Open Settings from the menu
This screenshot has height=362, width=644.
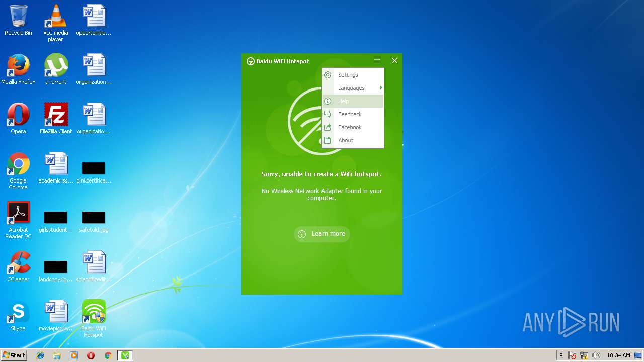[353, 75]
